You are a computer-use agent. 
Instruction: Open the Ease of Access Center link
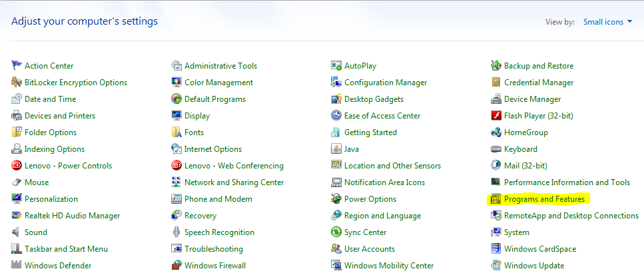click(x=382, y=116)
